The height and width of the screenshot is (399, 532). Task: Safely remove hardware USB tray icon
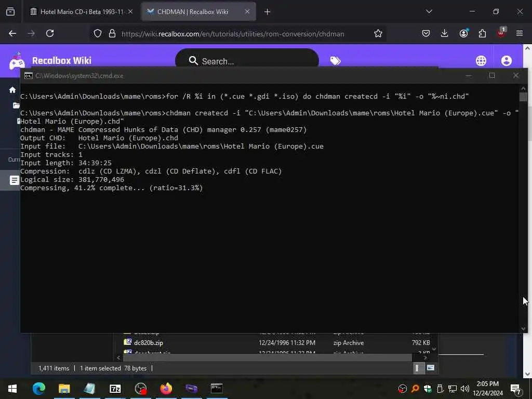pyautogui.click(x=440, y=389)
